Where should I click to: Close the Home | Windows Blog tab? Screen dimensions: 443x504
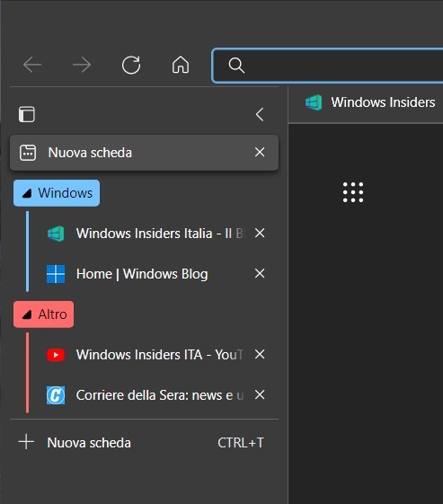click(x=260, y=273)
